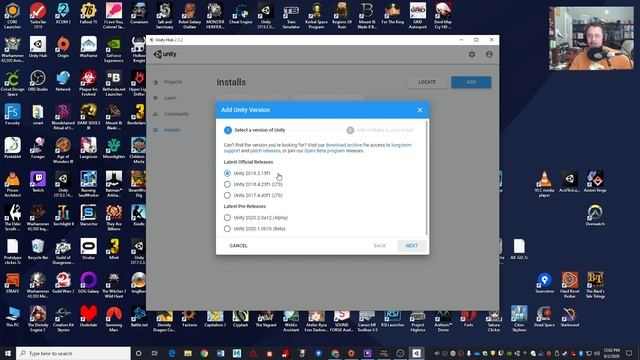Open Unity Hub settings gear
Image resolution: width=640 pixels, height=360 pixels.
click(x=472, y=54)
